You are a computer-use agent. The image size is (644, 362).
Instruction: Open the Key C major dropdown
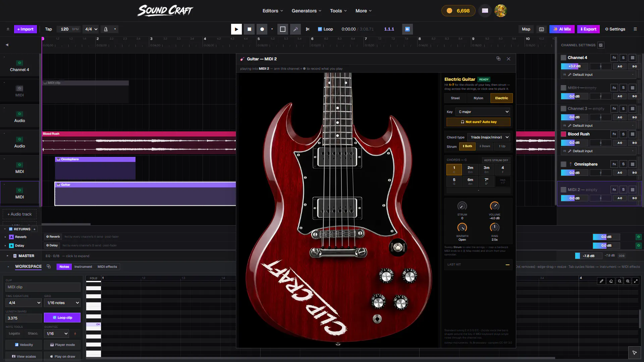coord(483,112)
